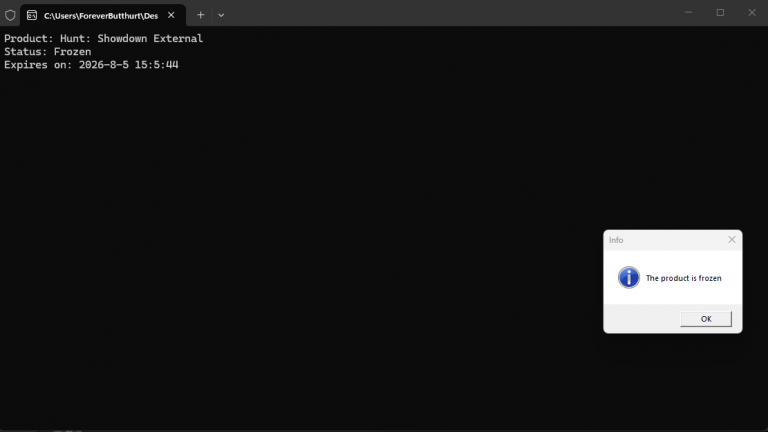Expand the new tab profile dropdown arrow
The image size is (768, 432).
tap(221, 15)
